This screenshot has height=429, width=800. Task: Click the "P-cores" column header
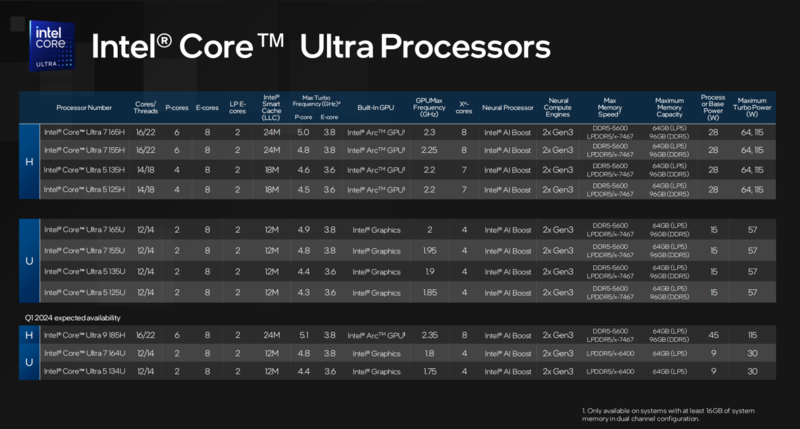click(177, 108)
